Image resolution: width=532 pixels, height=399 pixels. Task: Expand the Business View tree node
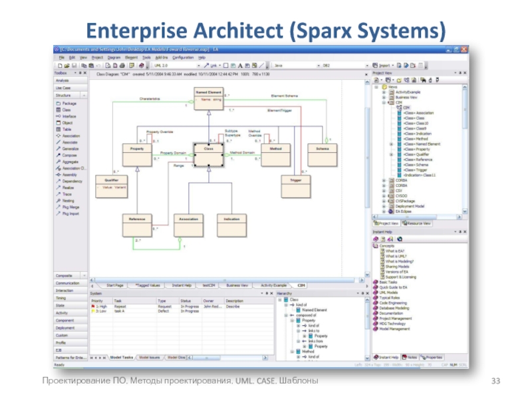384,97
